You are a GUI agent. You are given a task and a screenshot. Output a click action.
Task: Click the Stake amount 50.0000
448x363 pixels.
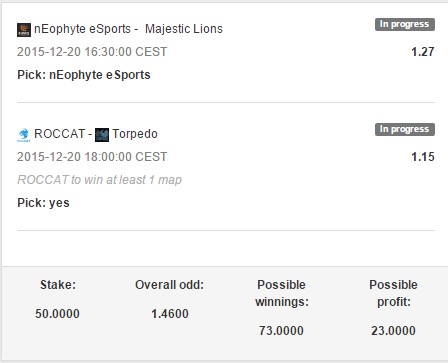point(57,314)
